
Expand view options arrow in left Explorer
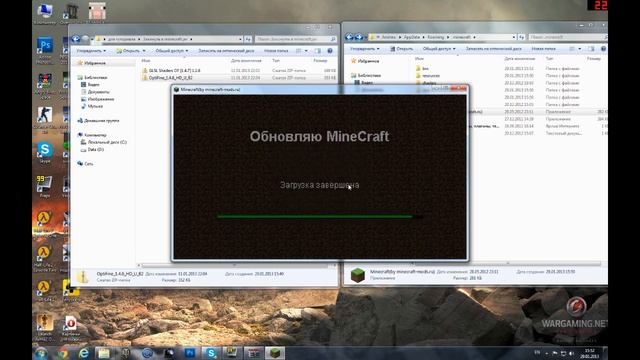pyautogui.click(x=306, y=51)
